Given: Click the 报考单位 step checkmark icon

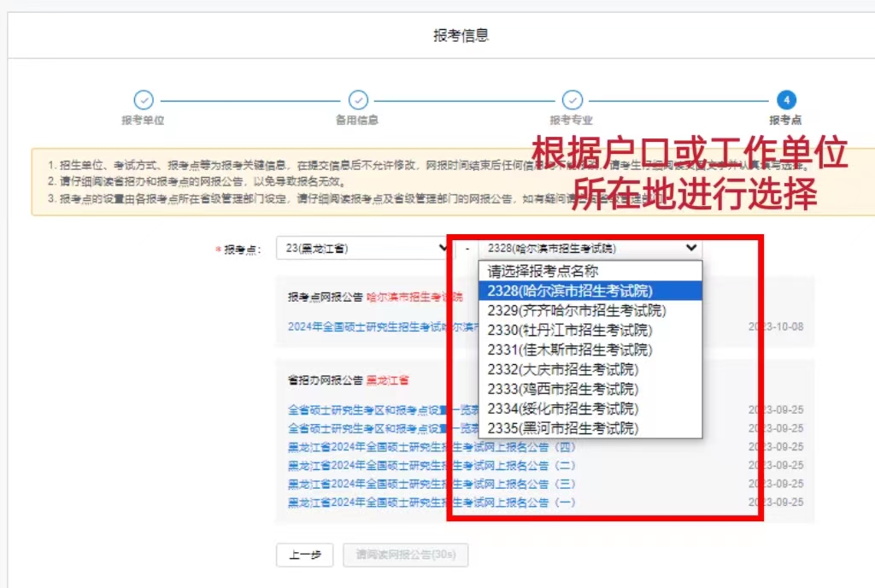Looking at the screenshot, I should pyautogui.click(x=144, y=100).
